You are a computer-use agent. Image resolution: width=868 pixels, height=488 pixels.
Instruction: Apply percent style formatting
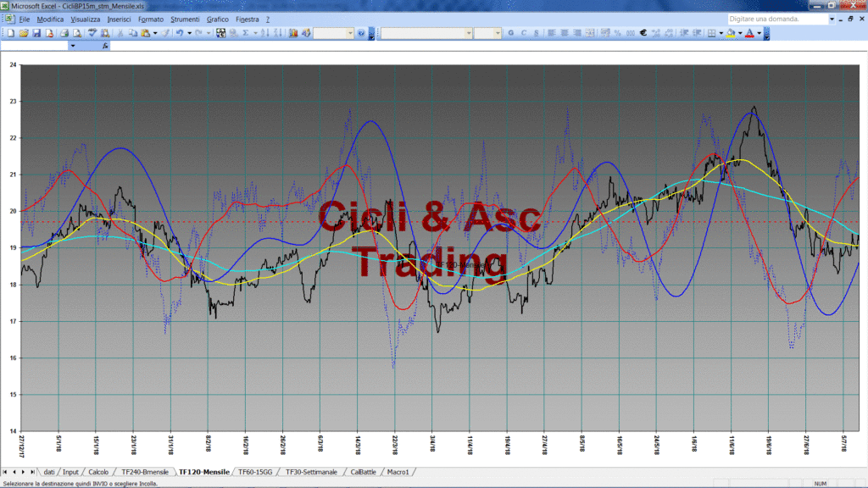pos(618,33)
